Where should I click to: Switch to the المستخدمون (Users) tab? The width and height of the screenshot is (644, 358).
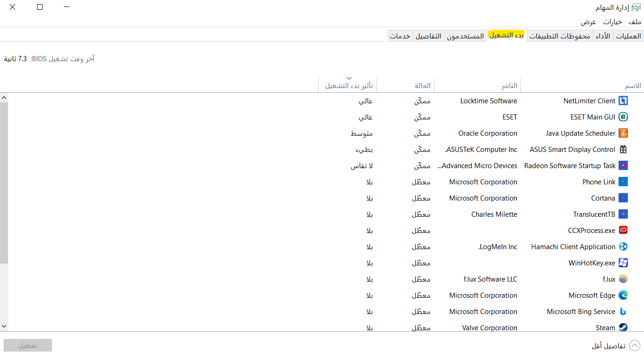(465, 36)
